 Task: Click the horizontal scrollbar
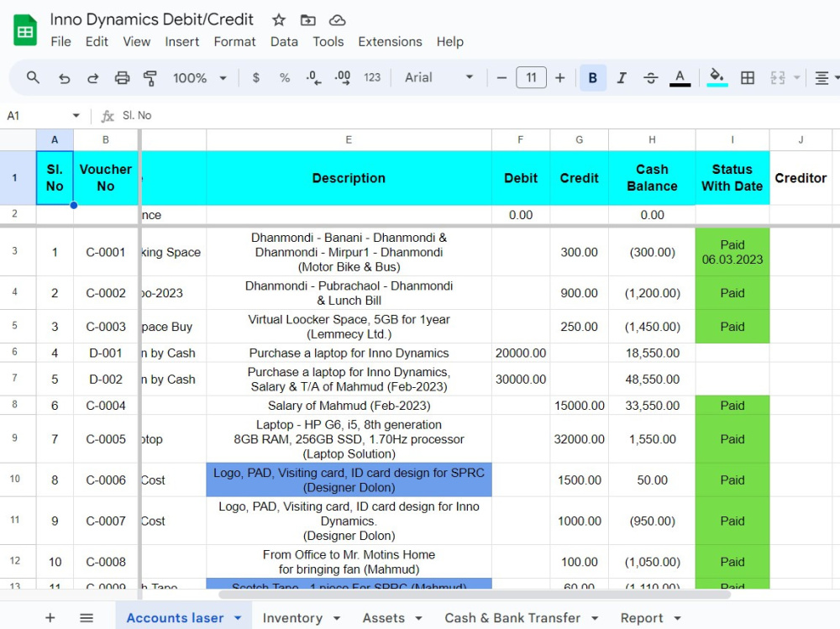[474, 595]
